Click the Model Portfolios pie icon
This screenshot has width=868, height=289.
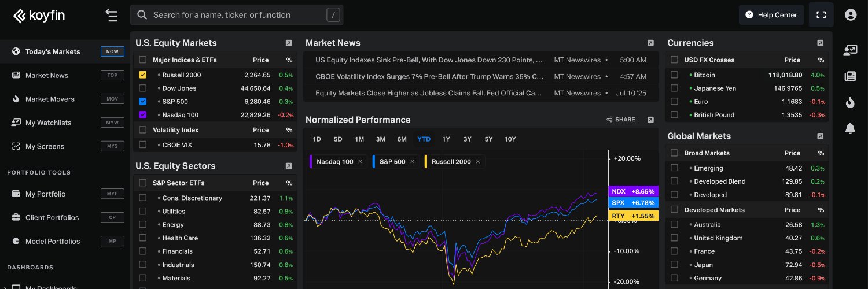point(16,241)
